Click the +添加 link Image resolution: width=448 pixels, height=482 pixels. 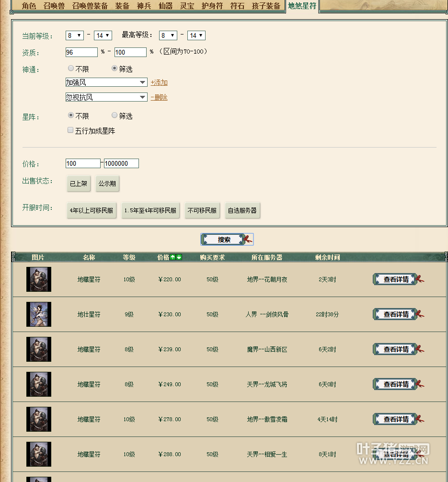pos(159,83)
